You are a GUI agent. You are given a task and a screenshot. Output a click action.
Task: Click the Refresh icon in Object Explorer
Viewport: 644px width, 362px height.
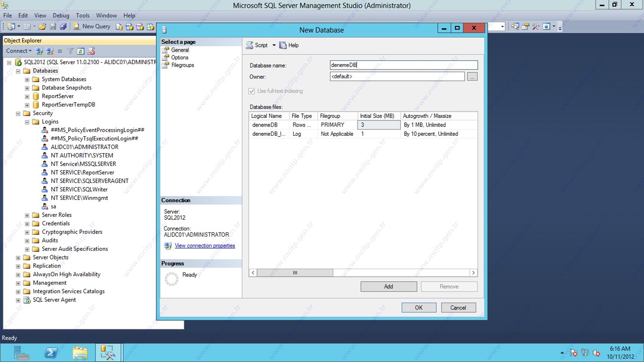[x=80, y=51]
